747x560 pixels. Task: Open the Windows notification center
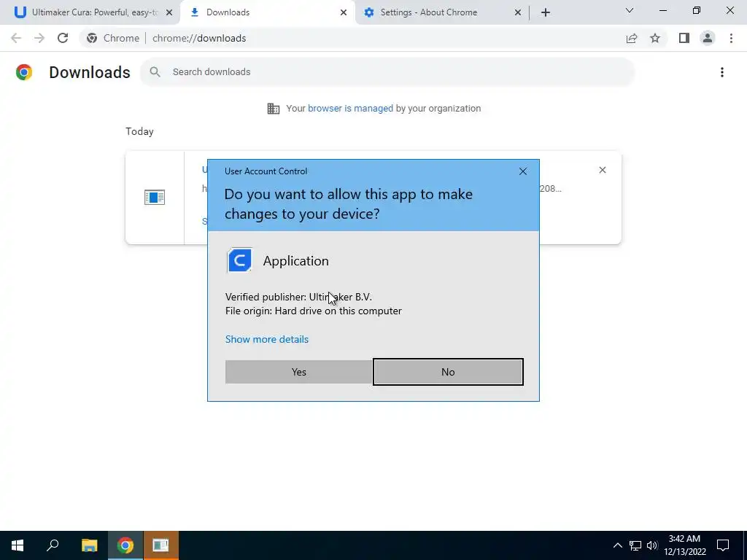[723, 545]
